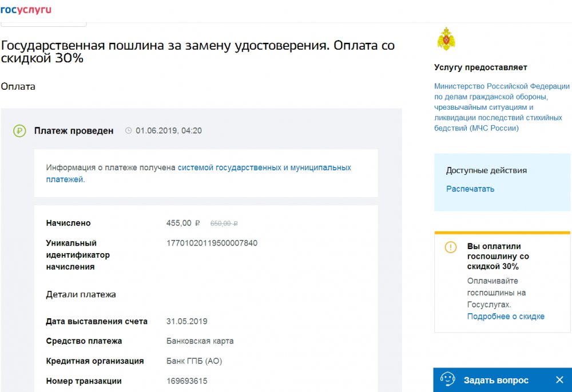Viewport: 572px width, 392px height.
Task: Click the payment timestamp 01.06.2019, 04:20
Action: (x=168, y=131)
